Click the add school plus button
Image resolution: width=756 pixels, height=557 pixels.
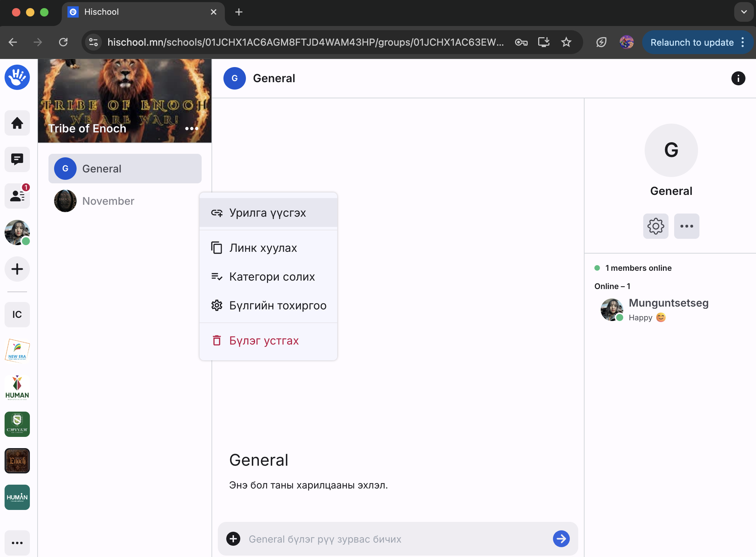17,269
